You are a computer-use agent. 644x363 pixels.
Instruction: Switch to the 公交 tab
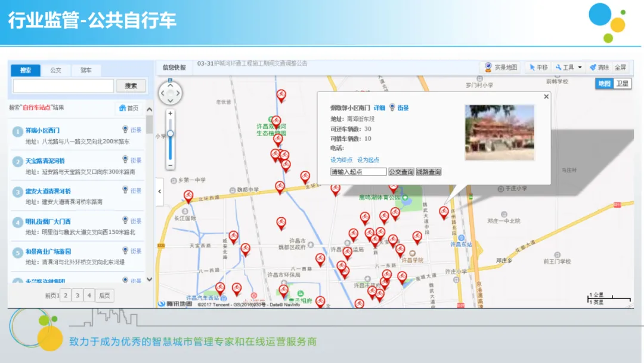tap(55, 70)
